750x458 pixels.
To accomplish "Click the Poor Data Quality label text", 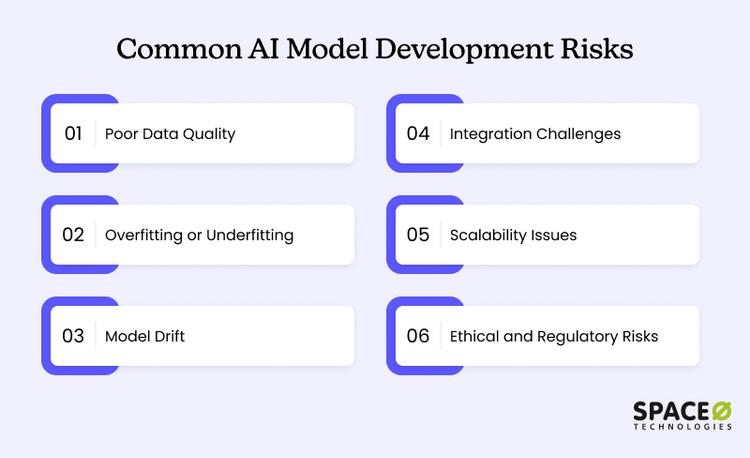I will [170, 133].
